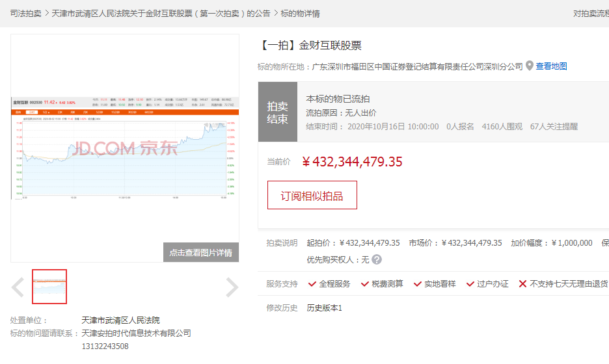Click the next image arrow below the picture
The height and width of the screenshot is (364, 609).
(x=232, y=287)
